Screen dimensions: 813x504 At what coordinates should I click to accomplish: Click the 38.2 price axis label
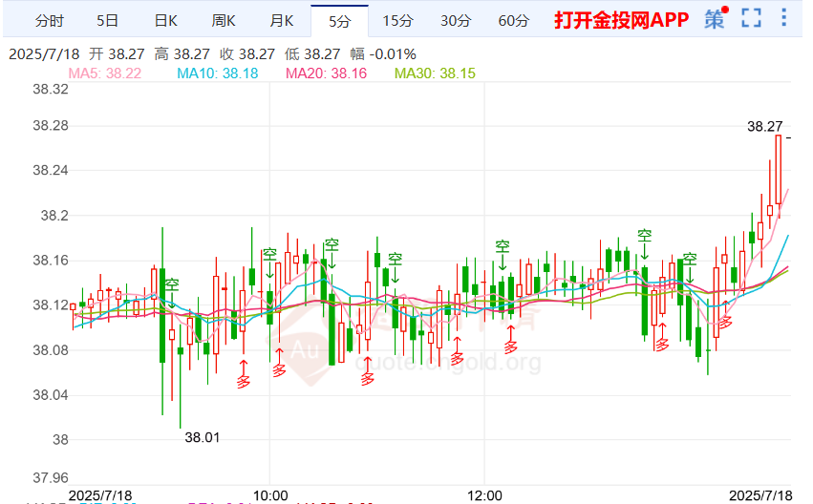click(x=54, y=216)
